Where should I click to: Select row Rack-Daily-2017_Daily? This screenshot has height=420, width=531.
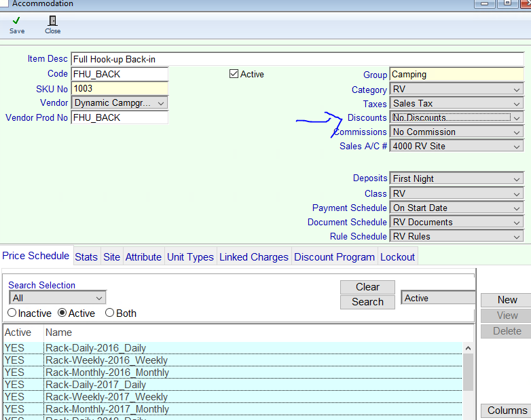233,385
